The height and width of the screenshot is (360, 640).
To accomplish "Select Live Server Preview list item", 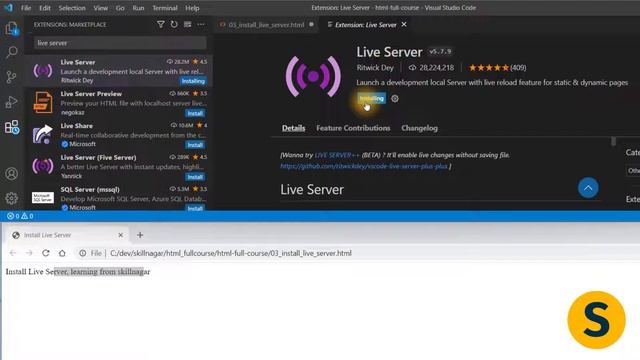I will pos(118,103).
